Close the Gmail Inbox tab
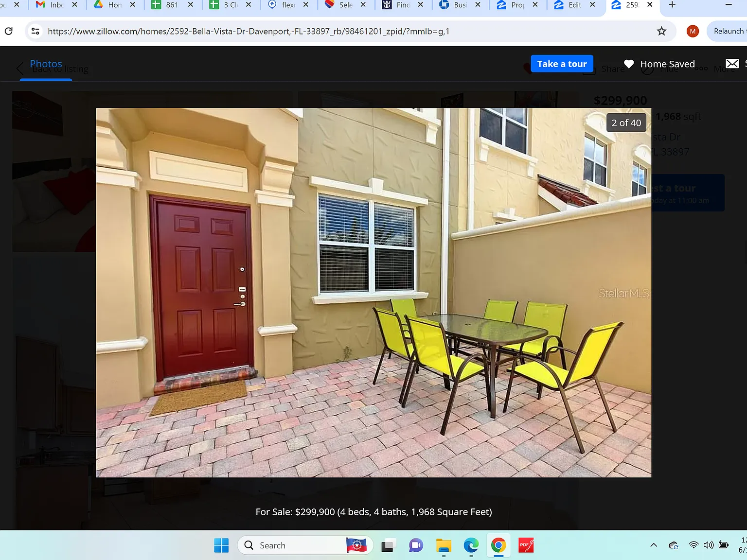The height and width of the screenshot is (560, 747). (74, 4)
